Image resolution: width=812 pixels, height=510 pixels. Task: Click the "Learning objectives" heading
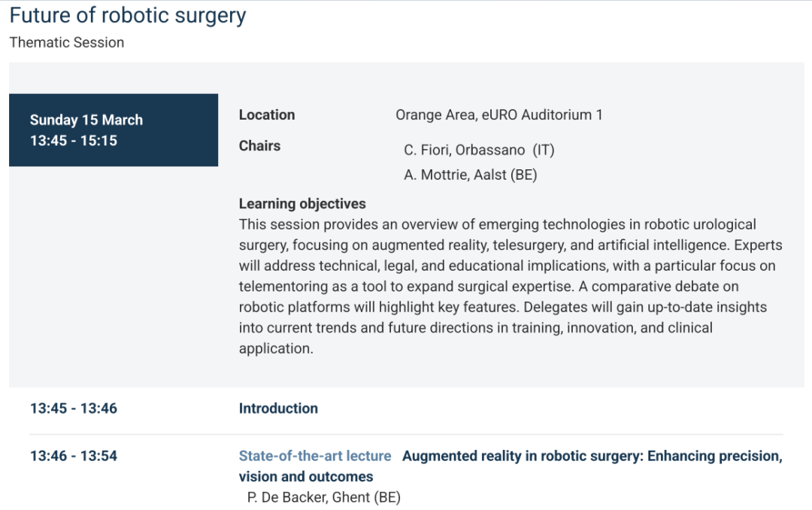(302, 204)
